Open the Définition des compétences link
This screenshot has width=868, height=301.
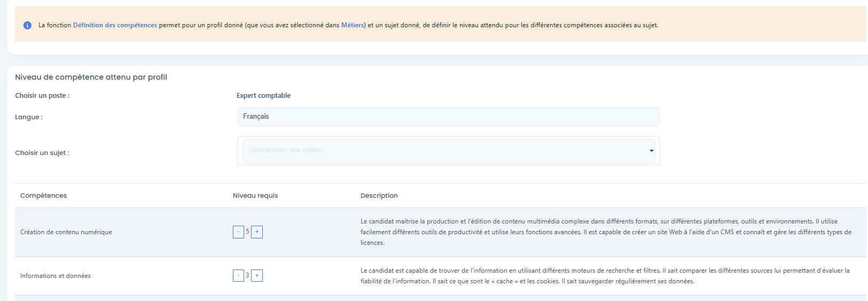[115, 25]
